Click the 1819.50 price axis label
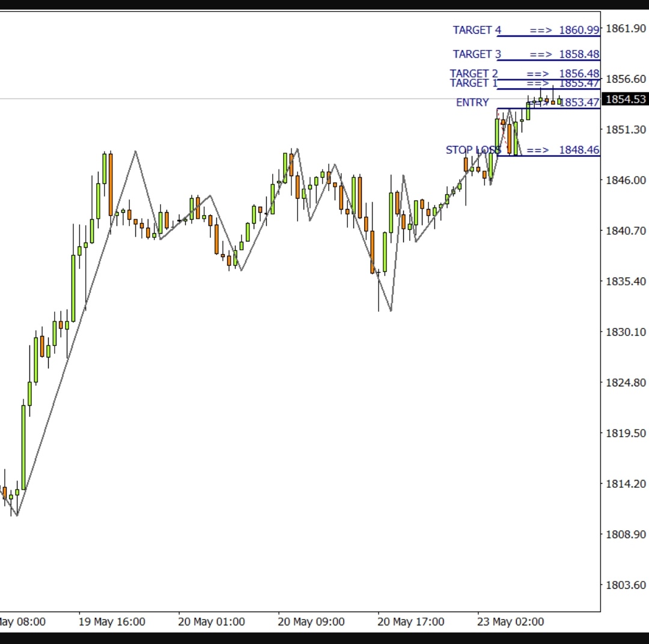649x644 pixels. [x=626, y=433]
